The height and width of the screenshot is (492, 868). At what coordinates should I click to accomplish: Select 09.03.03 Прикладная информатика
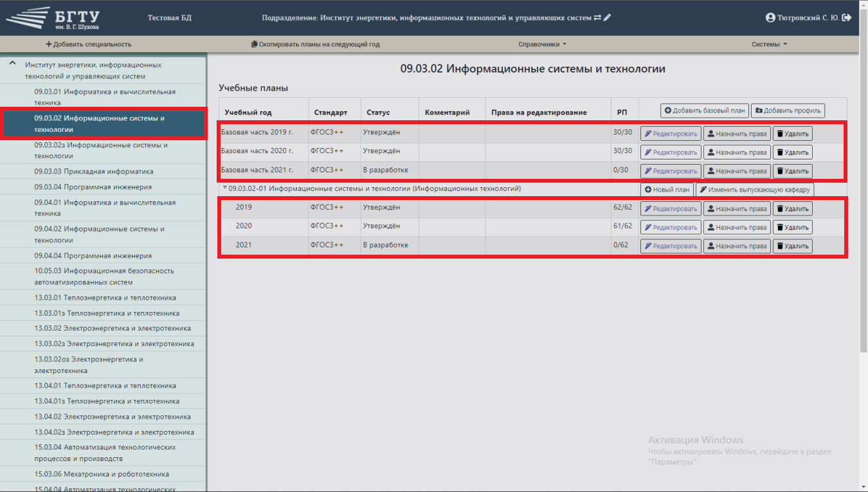point(103,172)
